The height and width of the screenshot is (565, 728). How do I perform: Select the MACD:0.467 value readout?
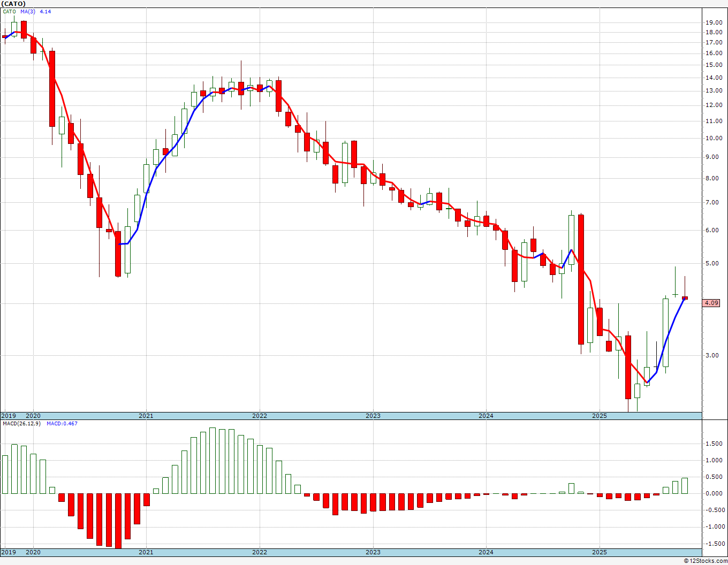62,424
